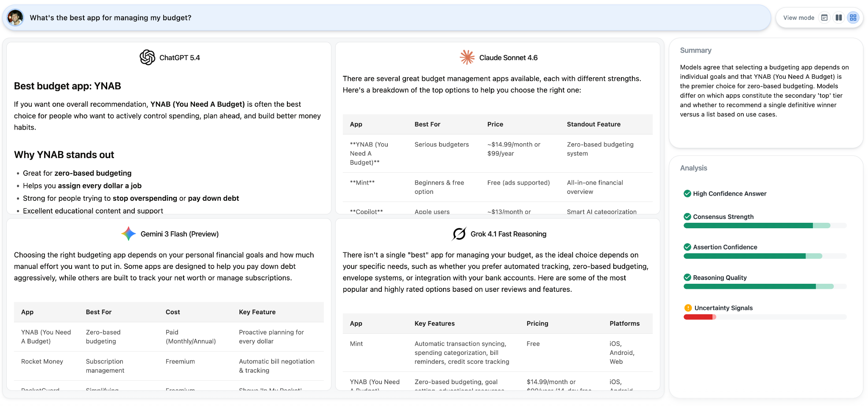
Task: Click 'Paid (Monthly/Annual)' cell
Action: (190, 337)
